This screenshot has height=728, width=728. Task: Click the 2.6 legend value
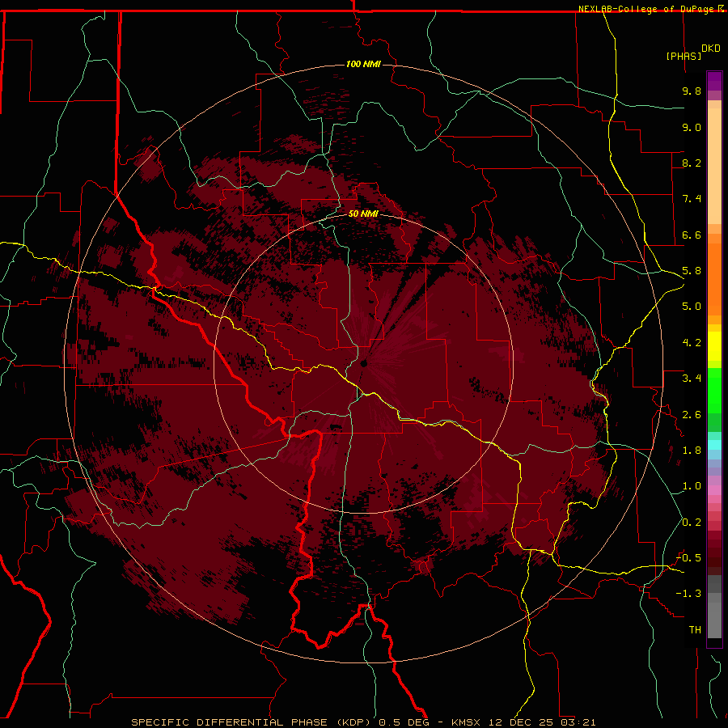692,415
